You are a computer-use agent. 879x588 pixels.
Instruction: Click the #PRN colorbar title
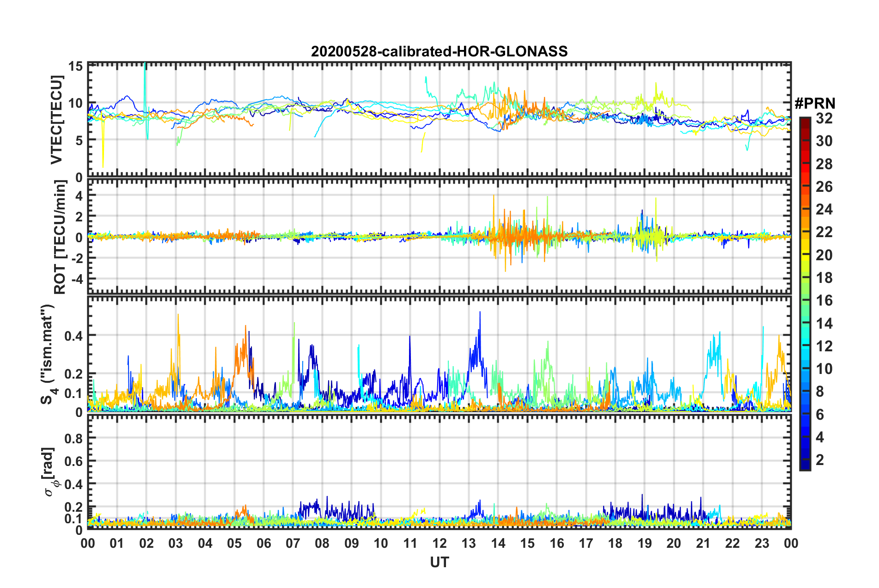pos(815,104)
